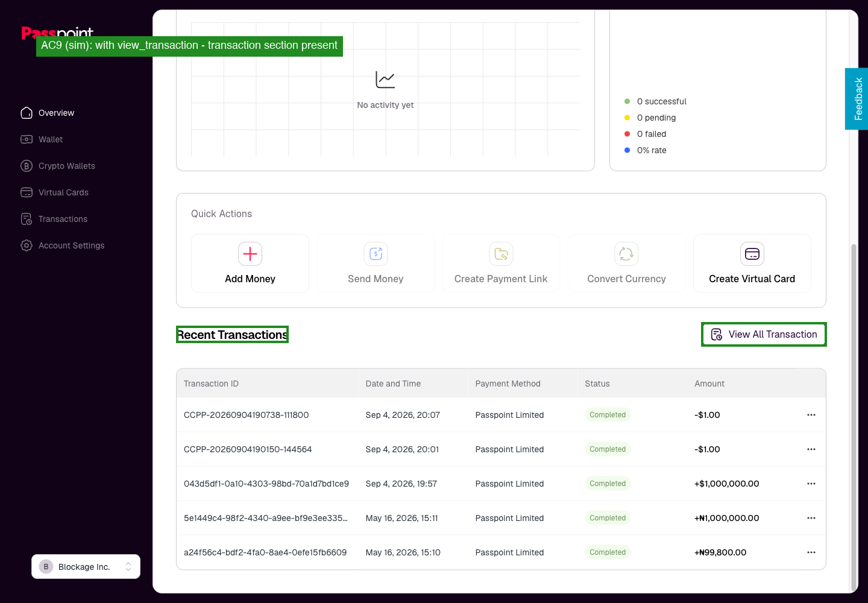Click the Create Virtual Card icon
Screen dimensions: 868x603
(x=752, y=254)
